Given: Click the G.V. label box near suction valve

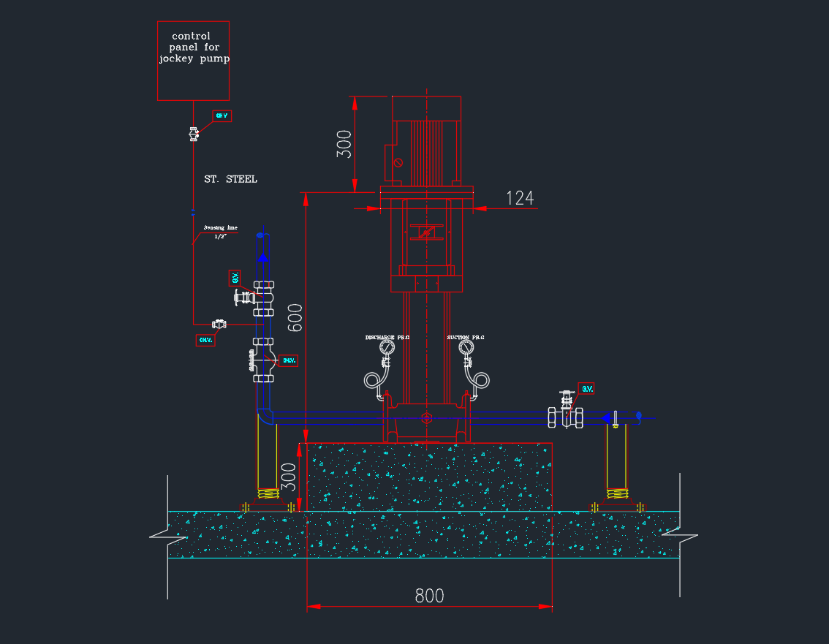Looking at the screenshot, I should (587, 388).
